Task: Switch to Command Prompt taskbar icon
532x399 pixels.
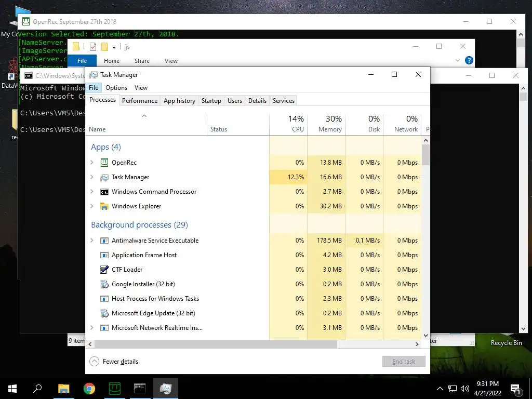Action: coord(140,389)
